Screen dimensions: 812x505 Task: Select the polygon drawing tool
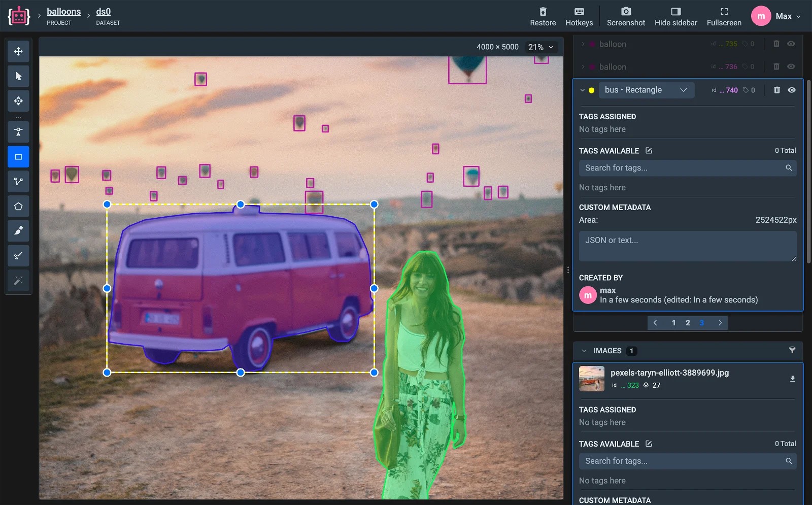(x=18, y=207)
